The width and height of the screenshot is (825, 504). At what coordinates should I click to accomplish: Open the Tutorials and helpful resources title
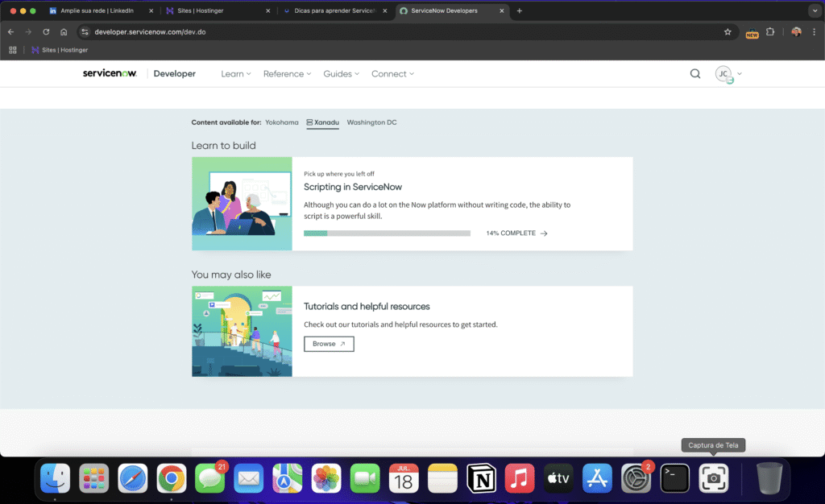pos(367,307)
